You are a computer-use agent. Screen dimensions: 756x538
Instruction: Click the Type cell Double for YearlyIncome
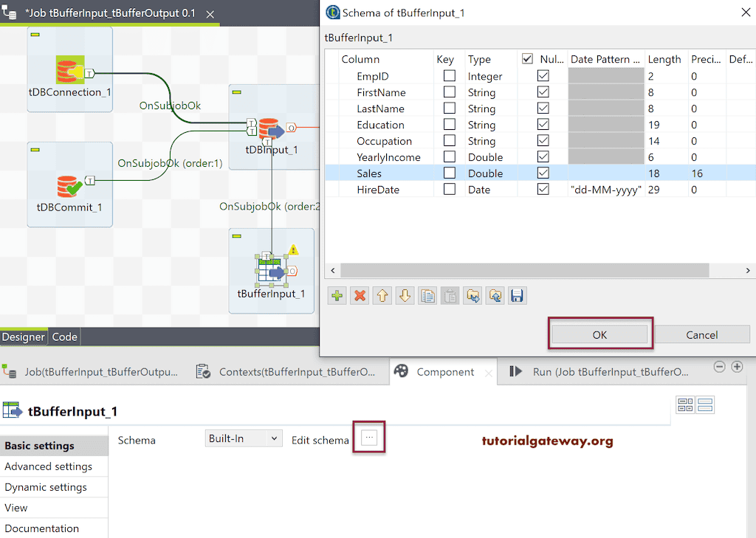point(491,157)
